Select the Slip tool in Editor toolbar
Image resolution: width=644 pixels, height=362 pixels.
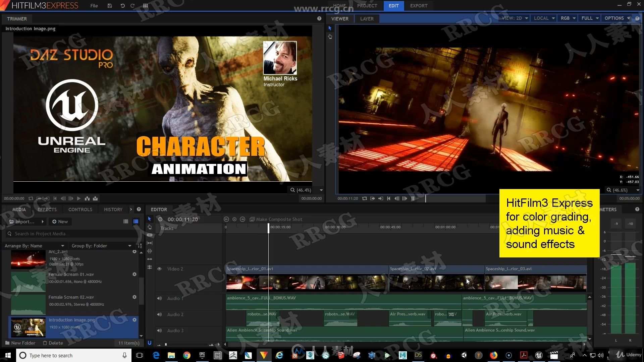[150, 243]
